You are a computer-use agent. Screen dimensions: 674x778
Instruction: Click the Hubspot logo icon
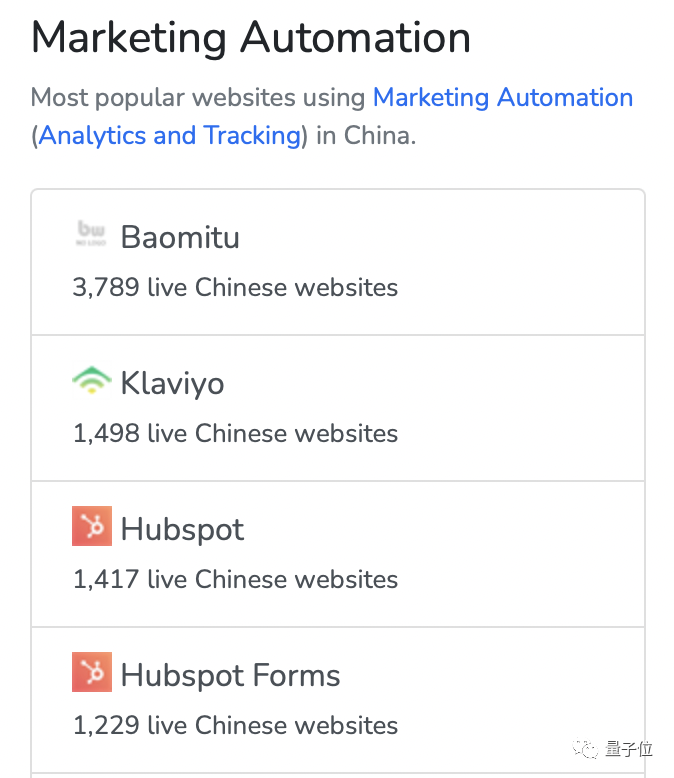coord(91,527)
